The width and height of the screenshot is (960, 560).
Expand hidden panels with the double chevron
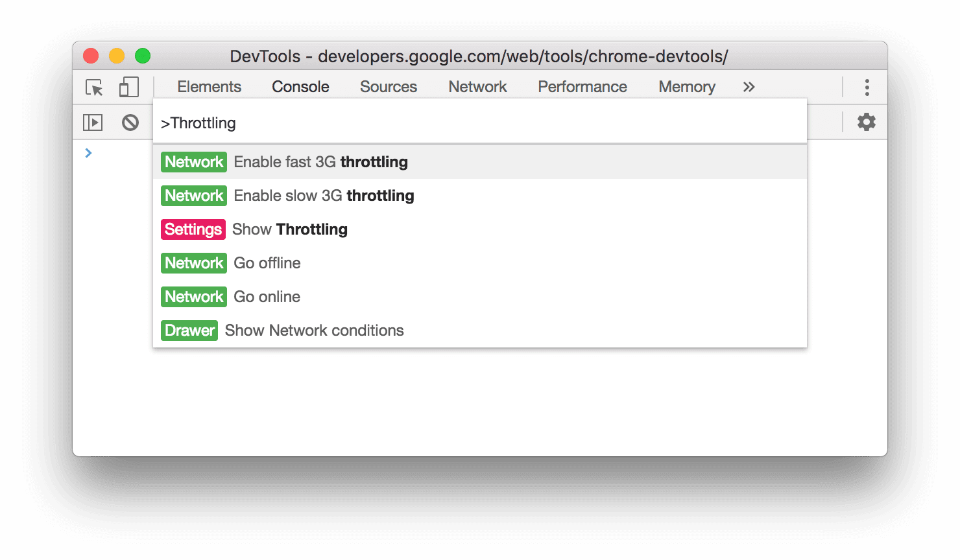749,86
